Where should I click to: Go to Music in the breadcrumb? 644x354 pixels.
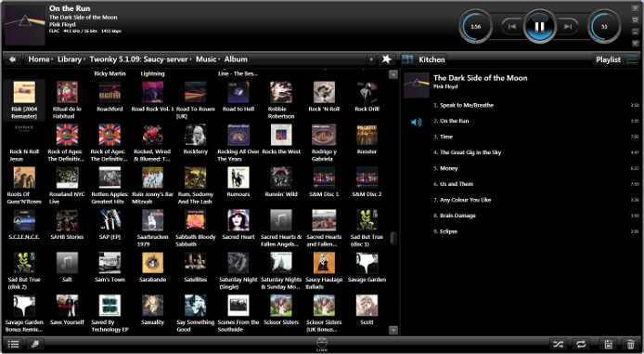[206, 59]
